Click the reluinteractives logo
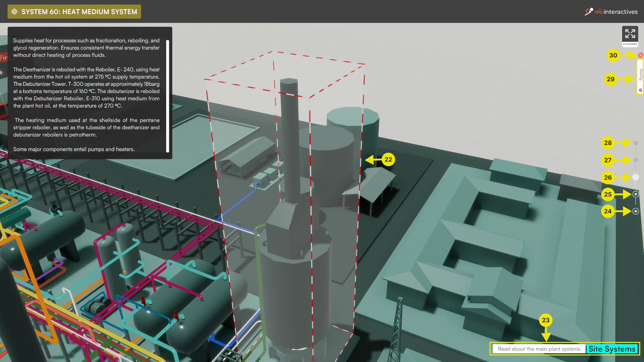 click(611, 12)
